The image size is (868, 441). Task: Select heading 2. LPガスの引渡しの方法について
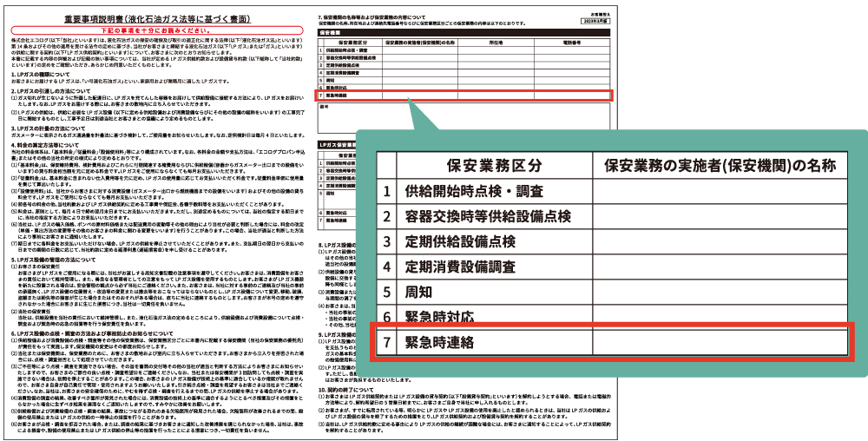click(x=51, y=90)
